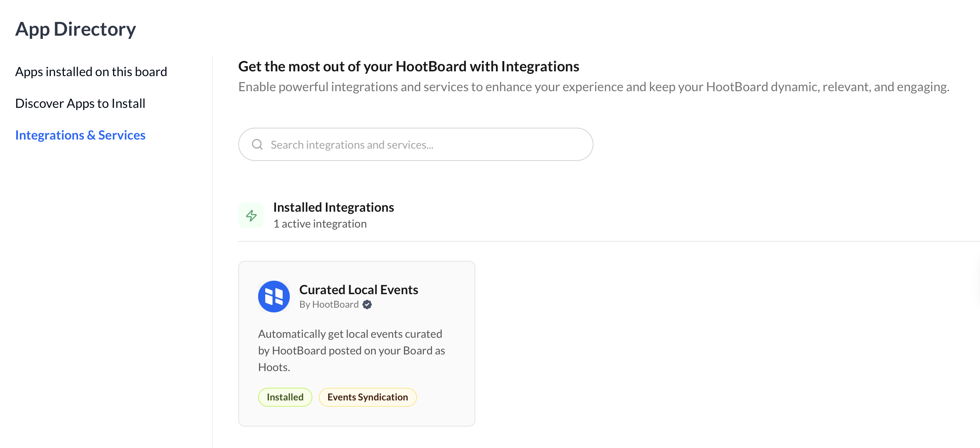This screenshot has width=980, height=448.
Task: Click the By HootBoard author text
Action: 329,304
